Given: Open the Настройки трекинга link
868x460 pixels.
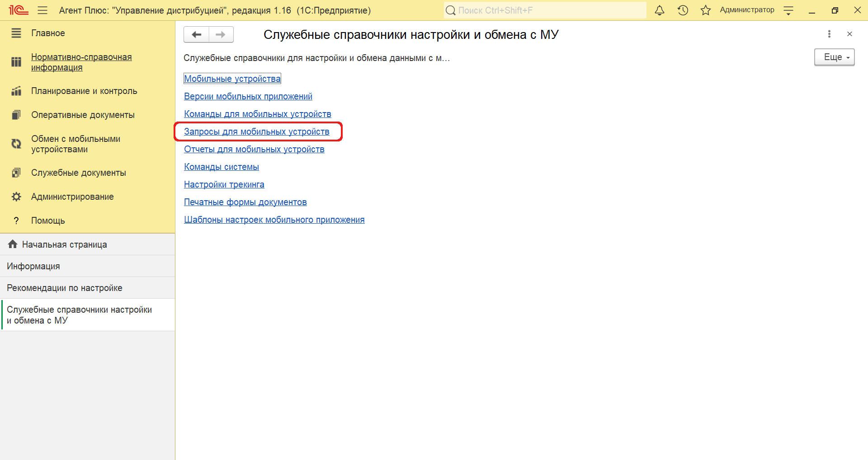Looking at the screenshot, I should [x=224, y=184].
